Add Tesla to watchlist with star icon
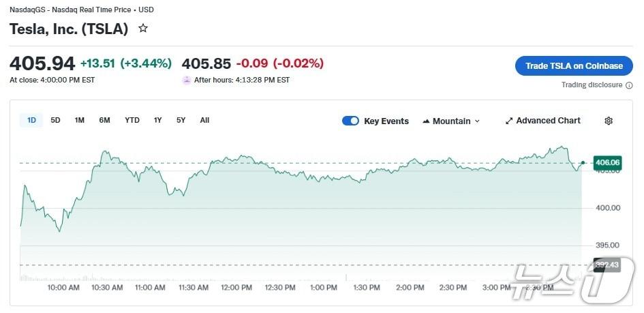 coord(143,29)
